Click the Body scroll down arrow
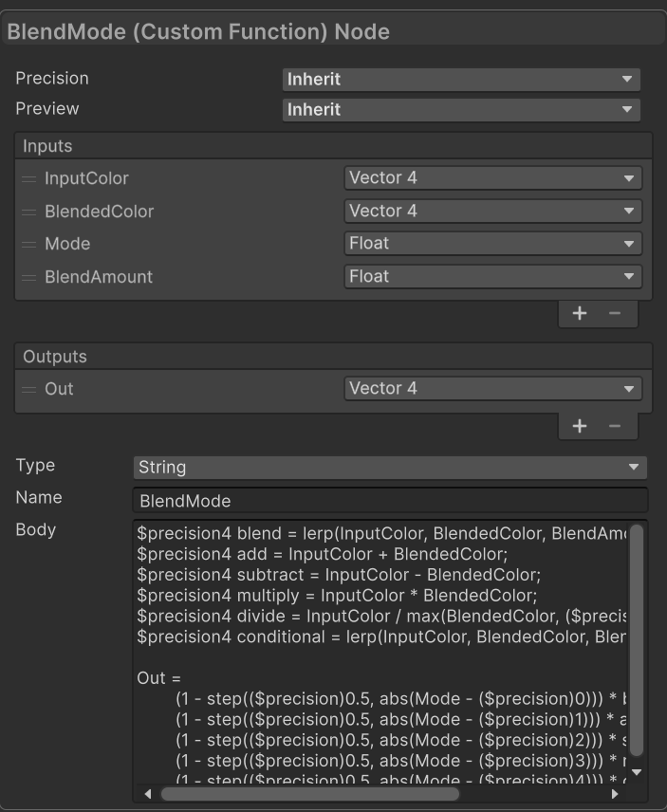 (x=637, y=772)
